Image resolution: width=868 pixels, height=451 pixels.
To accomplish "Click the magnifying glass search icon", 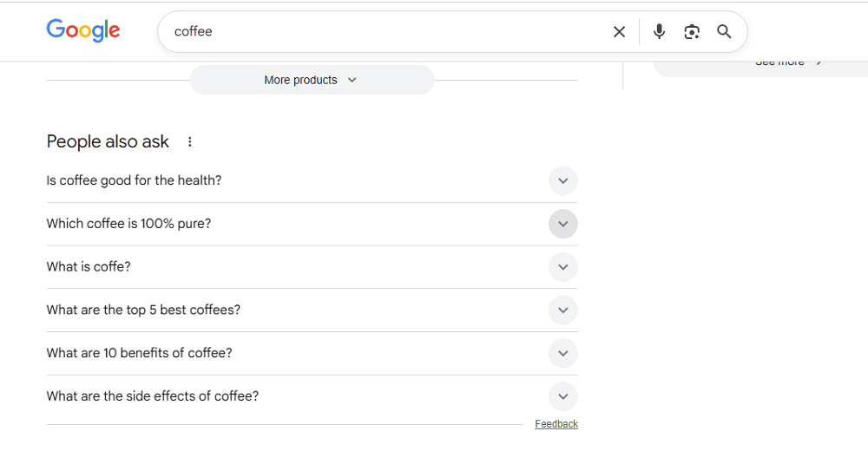I will (724, 32).
